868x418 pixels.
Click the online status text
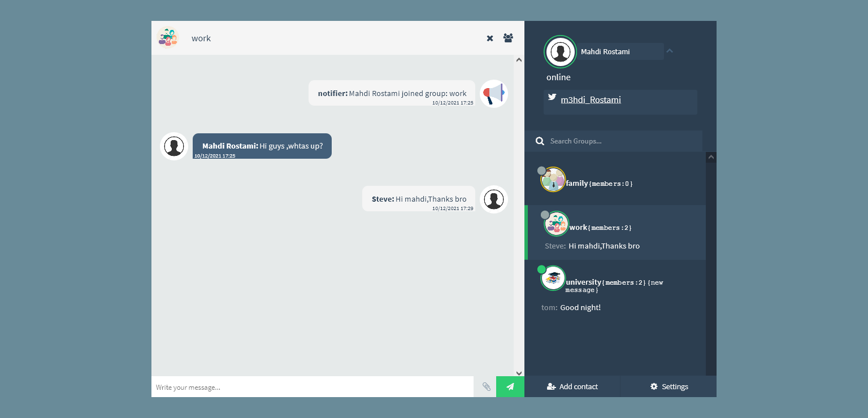point(558,77)
